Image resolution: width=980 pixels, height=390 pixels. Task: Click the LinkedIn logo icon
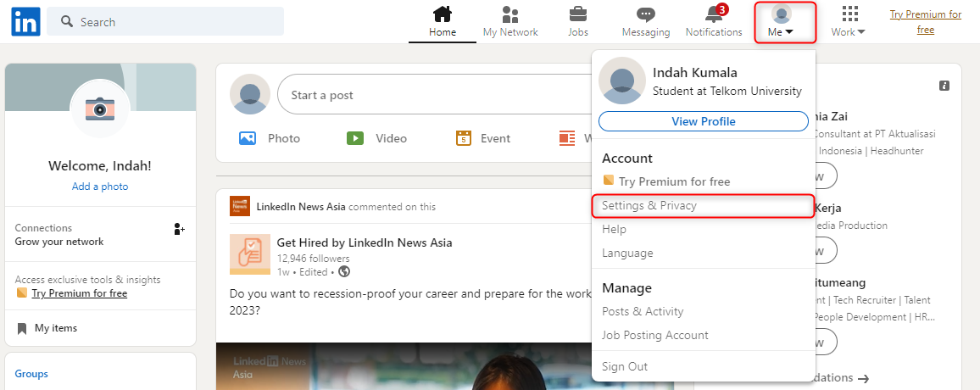[x=25, y=22]
